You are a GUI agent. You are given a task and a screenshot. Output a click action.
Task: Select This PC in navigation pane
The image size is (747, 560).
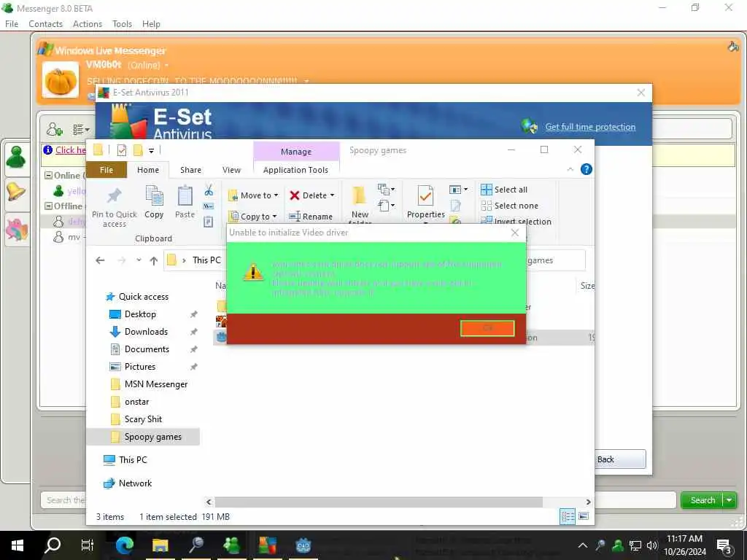[x=133, y=459]
